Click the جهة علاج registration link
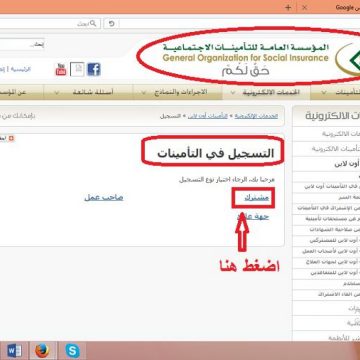This screenshot has width=360, height=360. point(253,217)
